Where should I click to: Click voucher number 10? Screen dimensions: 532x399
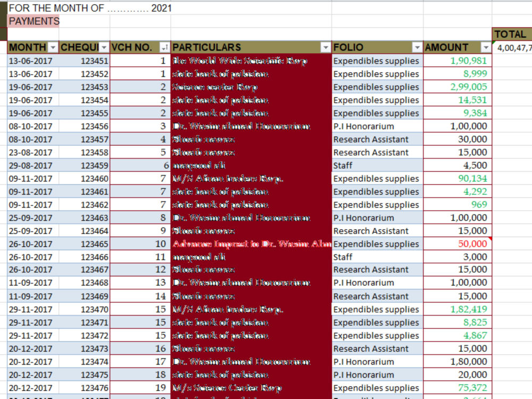point(161,244)
